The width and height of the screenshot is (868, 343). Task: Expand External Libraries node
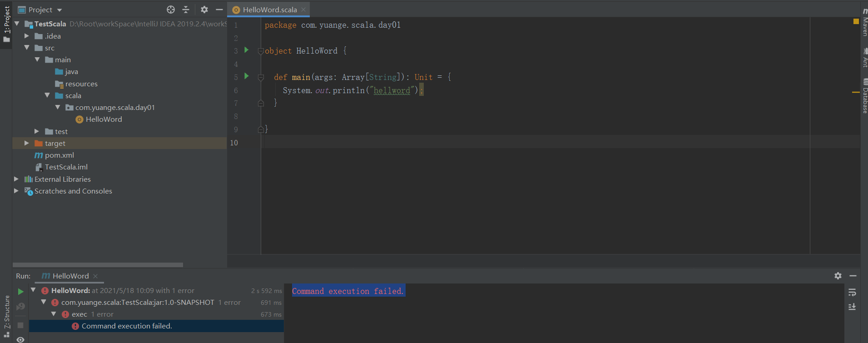16,179
